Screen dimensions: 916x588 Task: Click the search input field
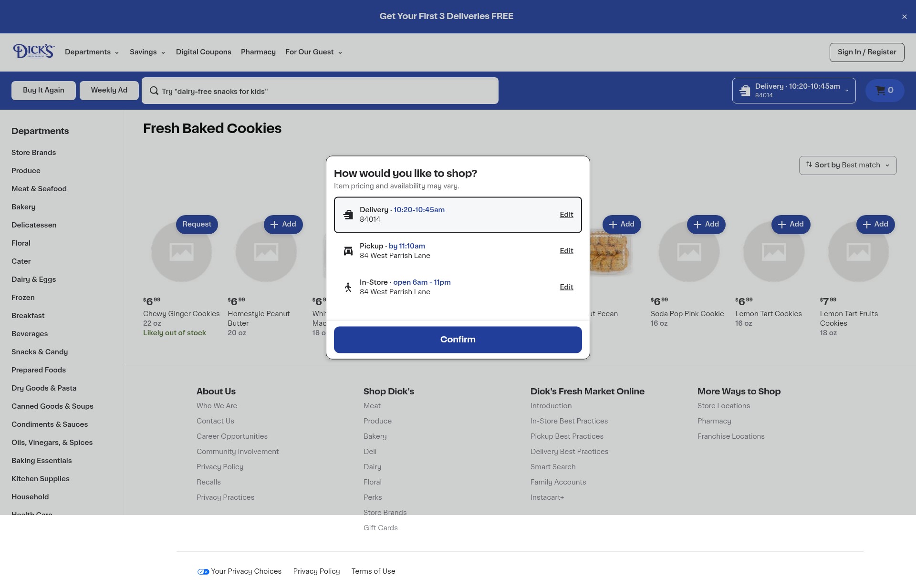pyautogui.click(x=320, y=91)
